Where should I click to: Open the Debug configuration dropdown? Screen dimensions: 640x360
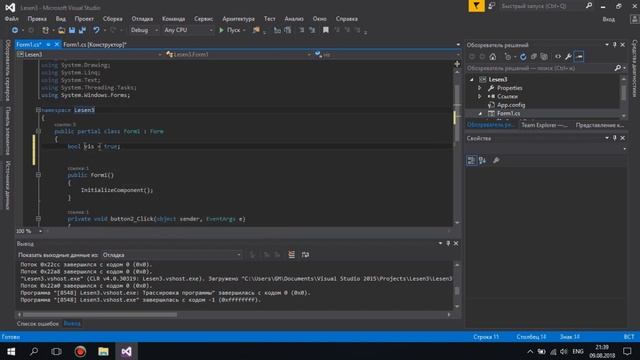point(144,30)
